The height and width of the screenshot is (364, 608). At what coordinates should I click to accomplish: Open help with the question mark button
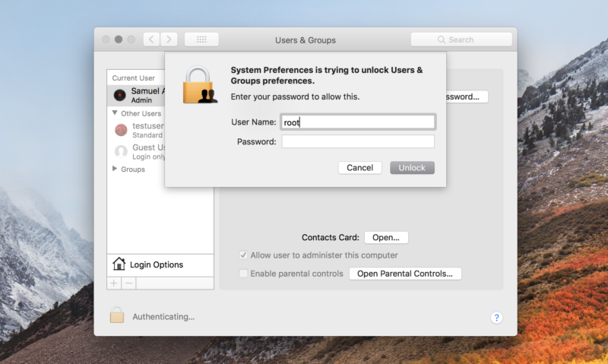(x=496, y=318)
